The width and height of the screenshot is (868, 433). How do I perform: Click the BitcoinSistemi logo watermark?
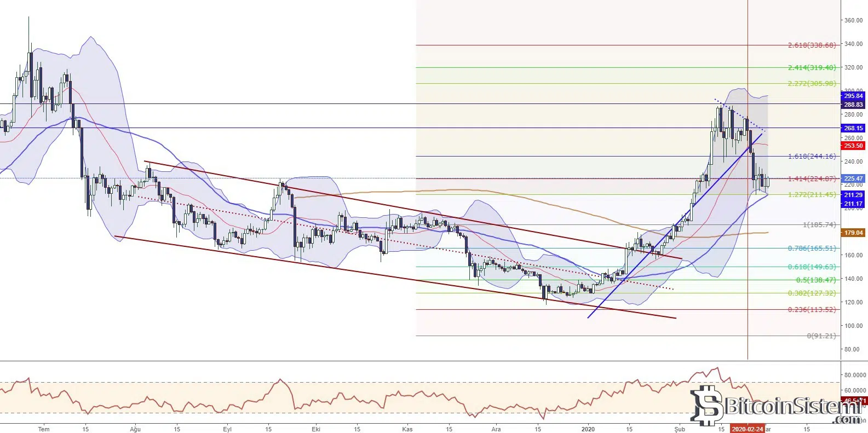tap(778, 406)
